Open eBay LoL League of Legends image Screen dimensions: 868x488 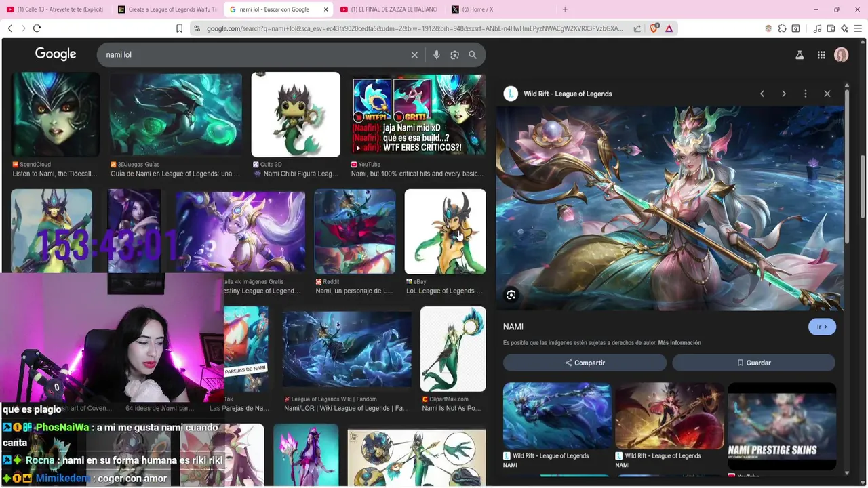[445, 232]
